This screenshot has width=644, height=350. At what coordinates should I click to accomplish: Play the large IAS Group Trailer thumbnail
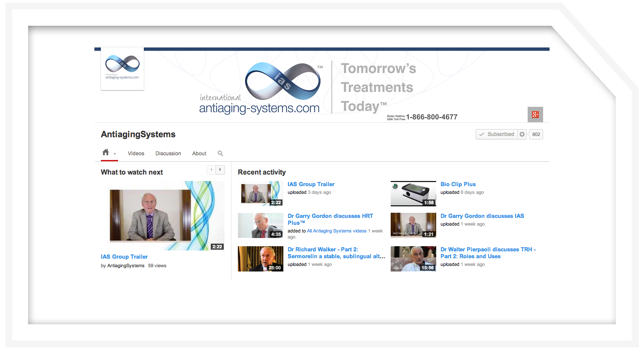pyautogui.click(x=163, y=216)
